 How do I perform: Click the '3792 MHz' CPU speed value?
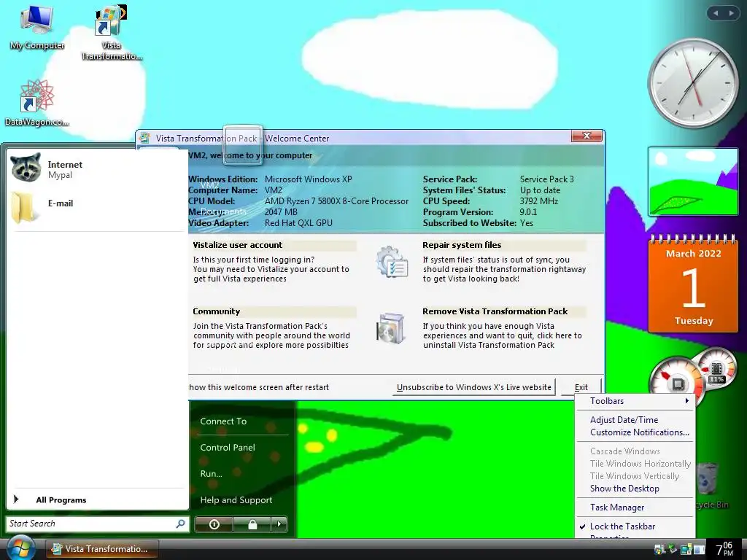coord(538,201)
